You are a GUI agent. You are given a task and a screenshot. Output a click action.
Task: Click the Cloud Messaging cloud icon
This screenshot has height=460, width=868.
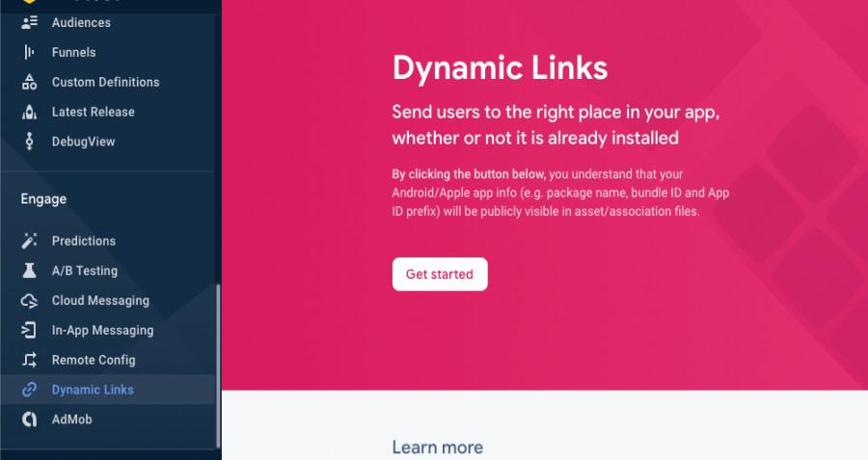point(29,301)
